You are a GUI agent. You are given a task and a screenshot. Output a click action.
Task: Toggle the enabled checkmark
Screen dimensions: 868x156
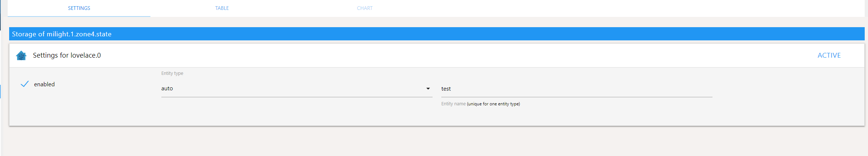25,84
